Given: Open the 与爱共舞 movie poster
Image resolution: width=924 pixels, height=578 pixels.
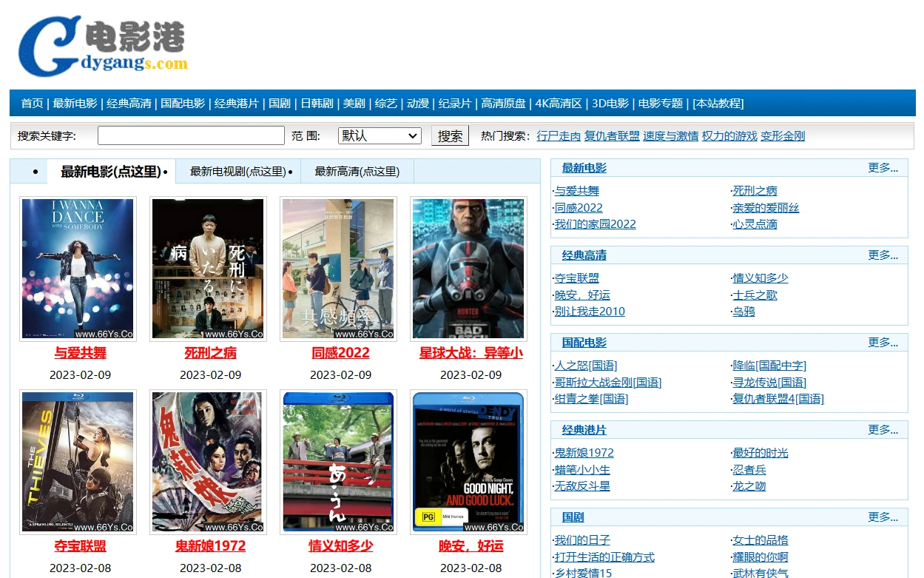Looking at the screenshot, I should click(78, 268).
